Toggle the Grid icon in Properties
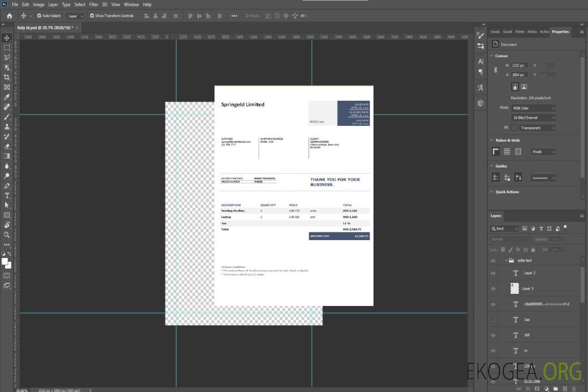Image resolution: width=588 pixels, height=392 pixels. 507,151
